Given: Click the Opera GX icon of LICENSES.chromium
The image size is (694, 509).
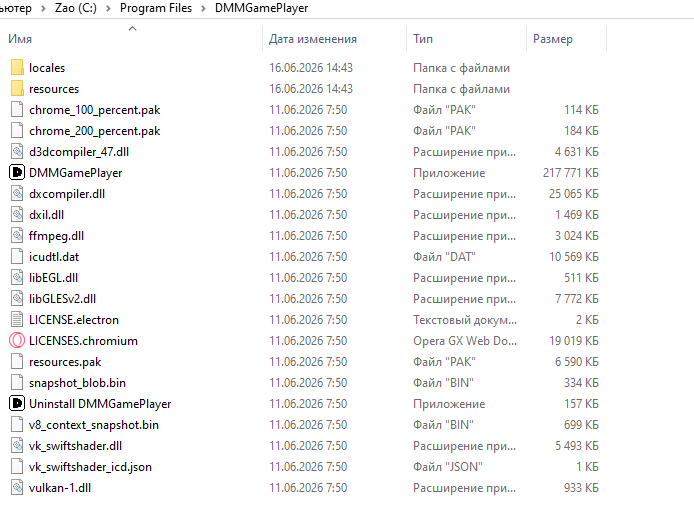Looking at the screenshot, I should click(17, 341).
